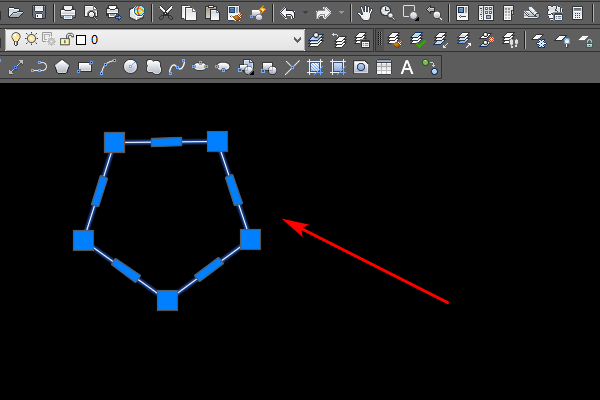Select the Rectangle draw tool
This screenshot has height=400, width=600.
(x=85, y=67)
